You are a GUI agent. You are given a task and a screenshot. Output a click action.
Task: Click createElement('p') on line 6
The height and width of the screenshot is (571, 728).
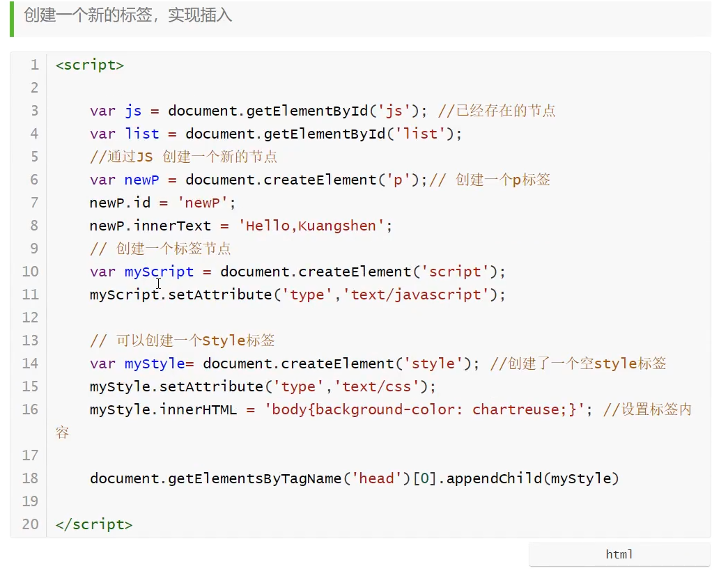click(x=341, y=180)
